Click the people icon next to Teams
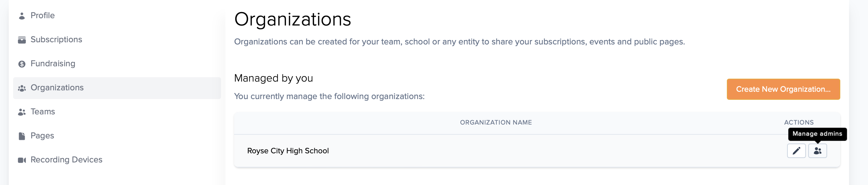 22,112
